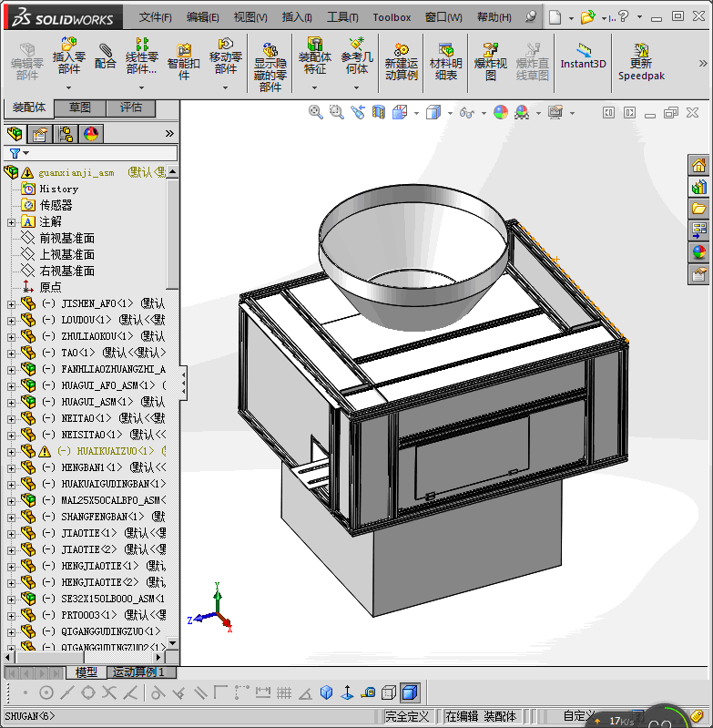The width and height of the screenshot is (713, 728).
Task: Expand the 注解 annotations folder
Action: (11, 223)
